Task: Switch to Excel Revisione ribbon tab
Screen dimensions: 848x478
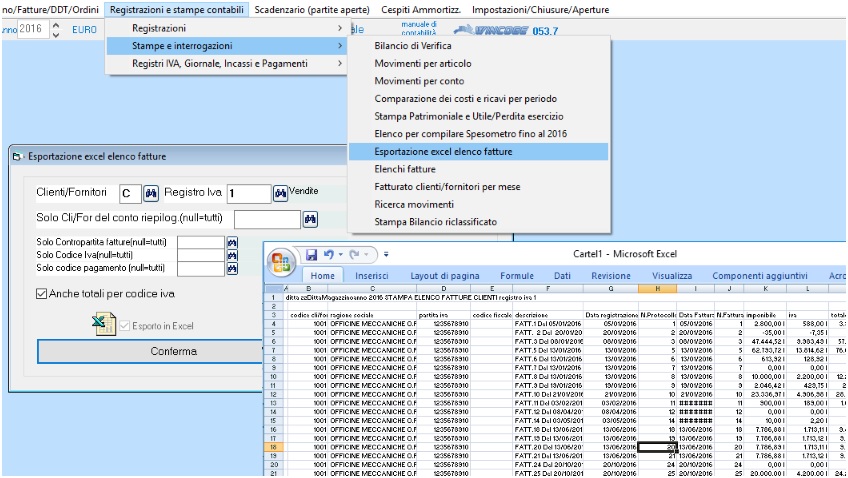Action: (611, 276)
